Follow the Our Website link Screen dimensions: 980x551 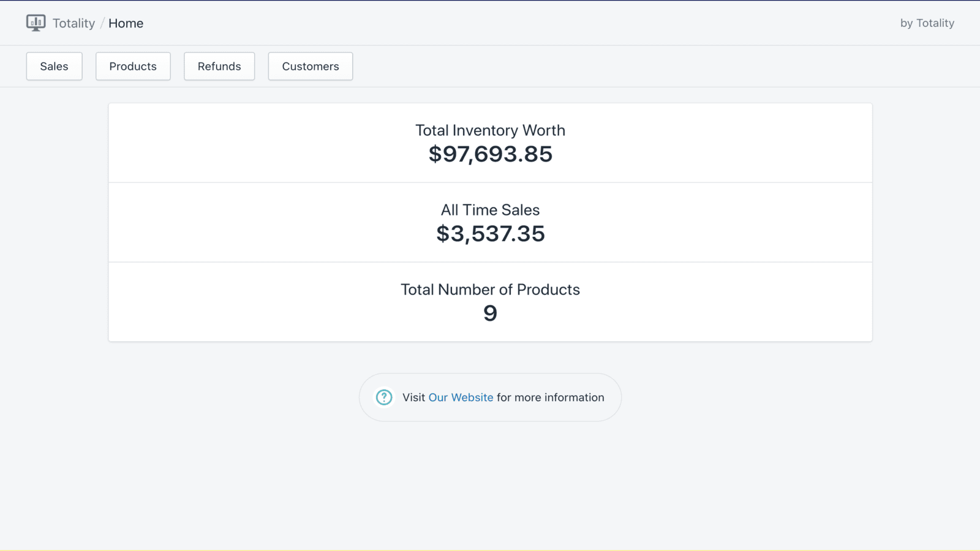(x=461, y=397)
